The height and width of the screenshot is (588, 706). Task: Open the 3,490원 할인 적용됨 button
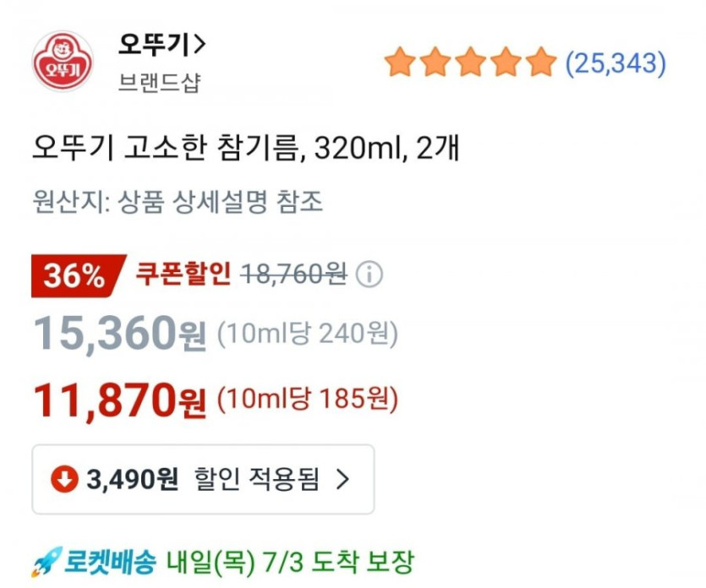[x=203, y=479]
